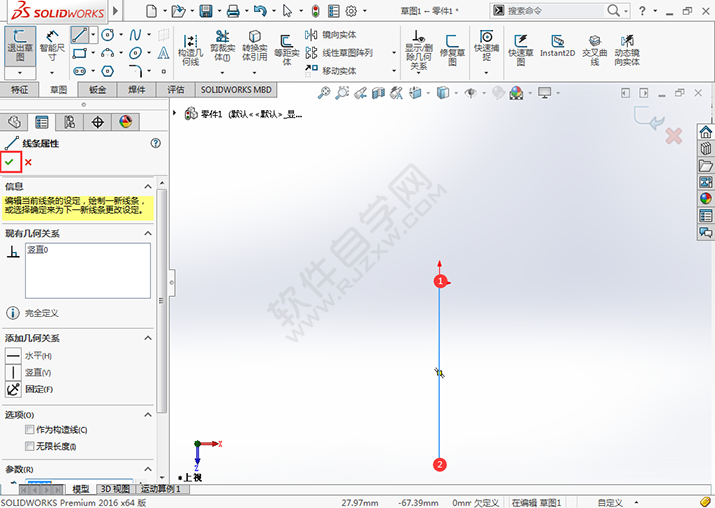Screen dimensions: 715x508
Task: Click Mirror Entities (镜向实体)
Action: click(331, 35)
